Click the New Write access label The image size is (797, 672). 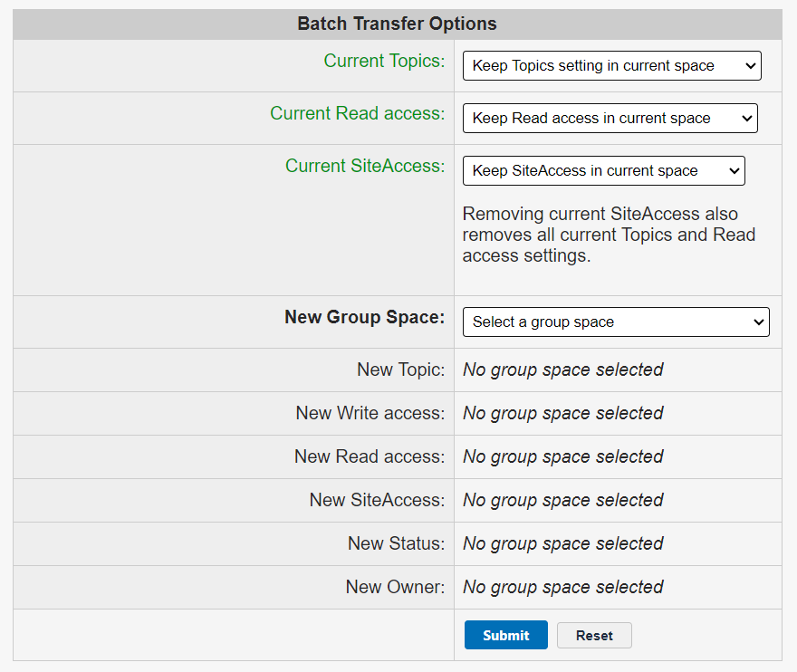370,413
